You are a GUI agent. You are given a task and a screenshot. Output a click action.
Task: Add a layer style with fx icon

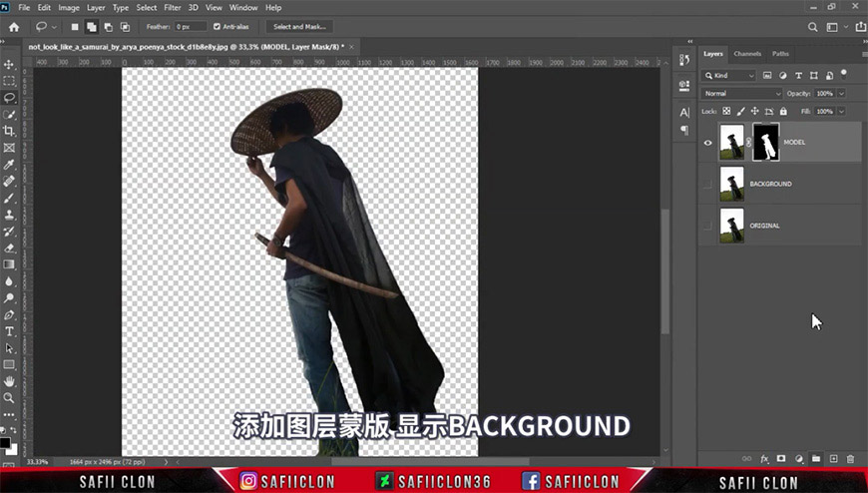pyautogui.click(x=764, y=459)
